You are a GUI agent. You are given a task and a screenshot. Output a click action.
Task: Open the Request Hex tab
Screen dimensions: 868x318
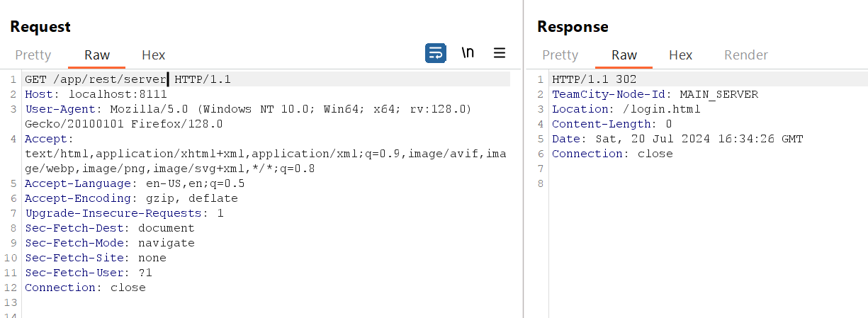coord(154,55)
